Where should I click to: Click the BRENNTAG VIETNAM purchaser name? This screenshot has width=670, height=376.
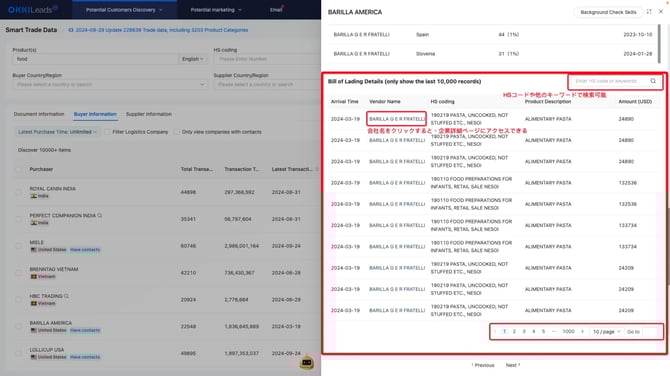click(54, 269)
